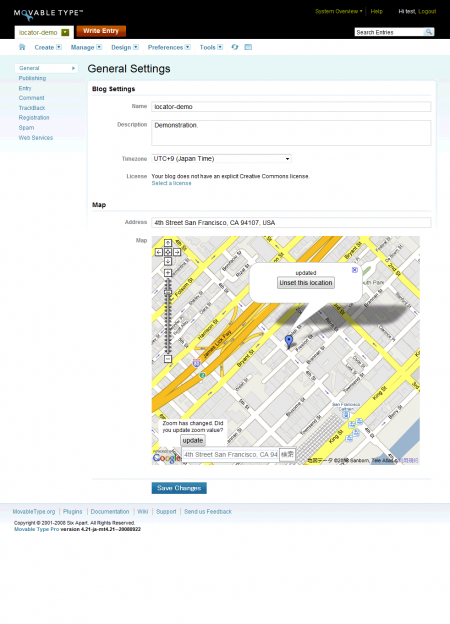Pan map up with arrow control

coord(168,243)
